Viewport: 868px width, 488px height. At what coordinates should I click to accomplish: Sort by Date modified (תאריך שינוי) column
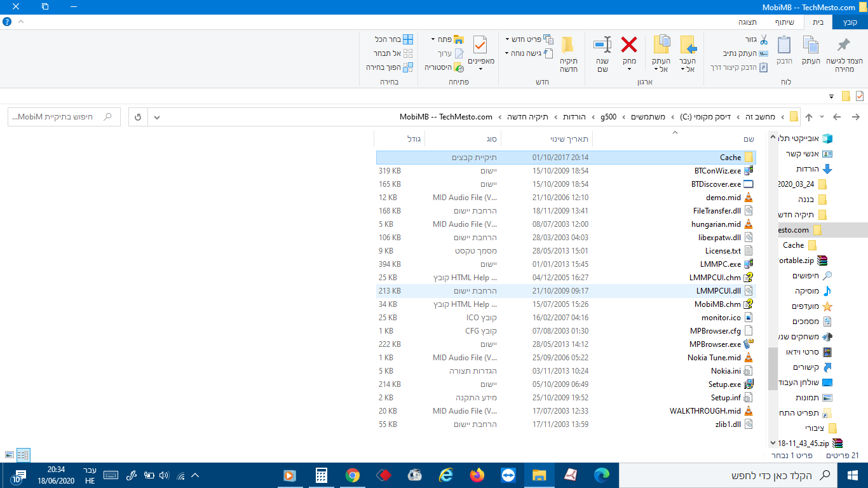[546, 139]
